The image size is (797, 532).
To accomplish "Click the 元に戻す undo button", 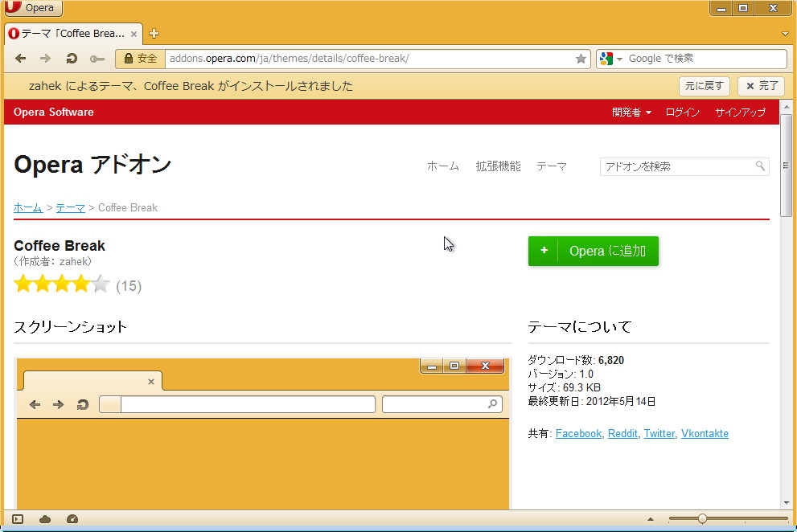I will [704, 86].
